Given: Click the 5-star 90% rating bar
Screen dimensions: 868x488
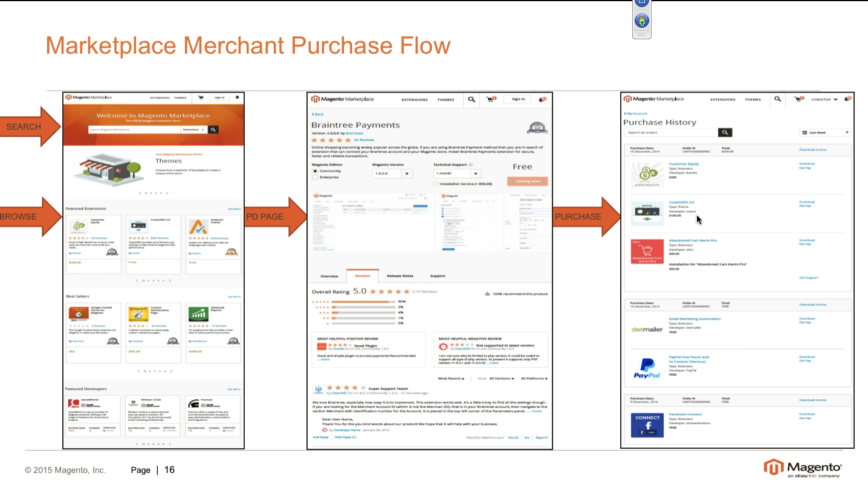Looking at the screenshot, I should (x=363, y=301).
